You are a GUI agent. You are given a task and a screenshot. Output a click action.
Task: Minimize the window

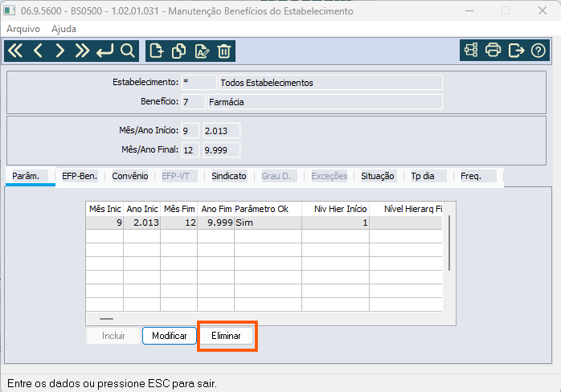[469, 10]
